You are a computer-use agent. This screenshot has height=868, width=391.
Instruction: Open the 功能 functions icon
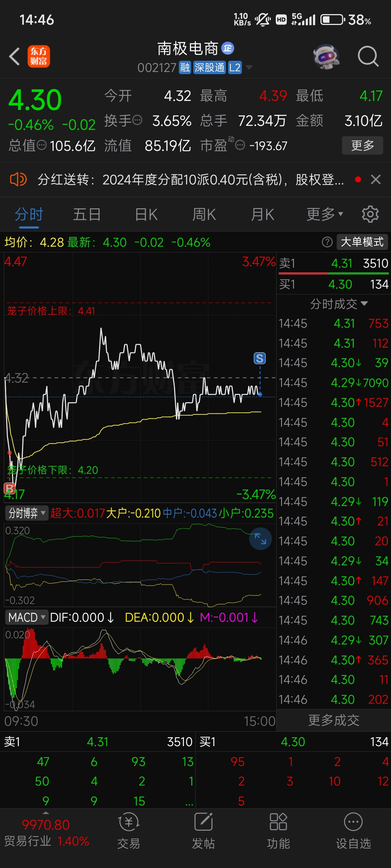(278, 831)
